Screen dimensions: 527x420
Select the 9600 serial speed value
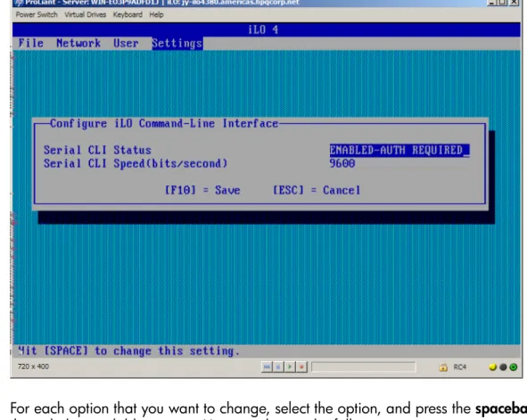click(x=342, y=164)
